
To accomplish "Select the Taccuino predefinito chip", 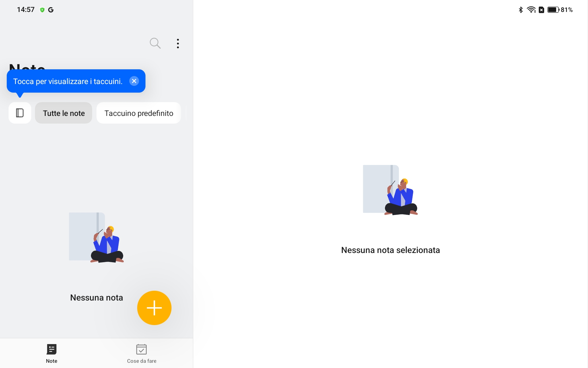I will tap(139, 113).
